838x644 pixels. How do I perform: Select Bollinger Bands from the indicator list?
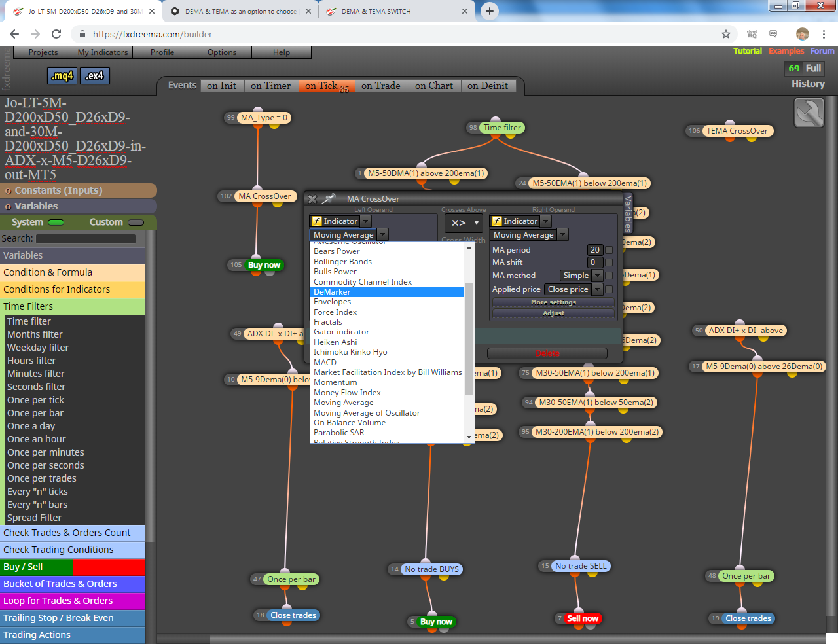342,262
